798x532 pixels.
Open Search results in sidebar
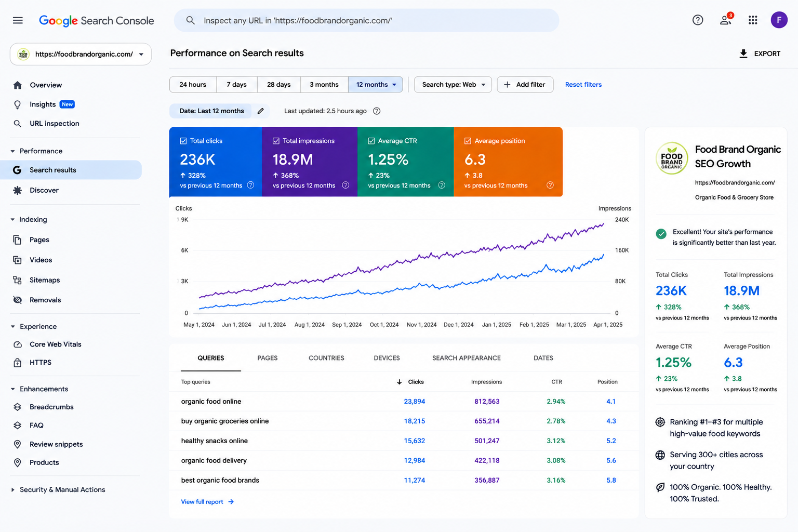71,170
